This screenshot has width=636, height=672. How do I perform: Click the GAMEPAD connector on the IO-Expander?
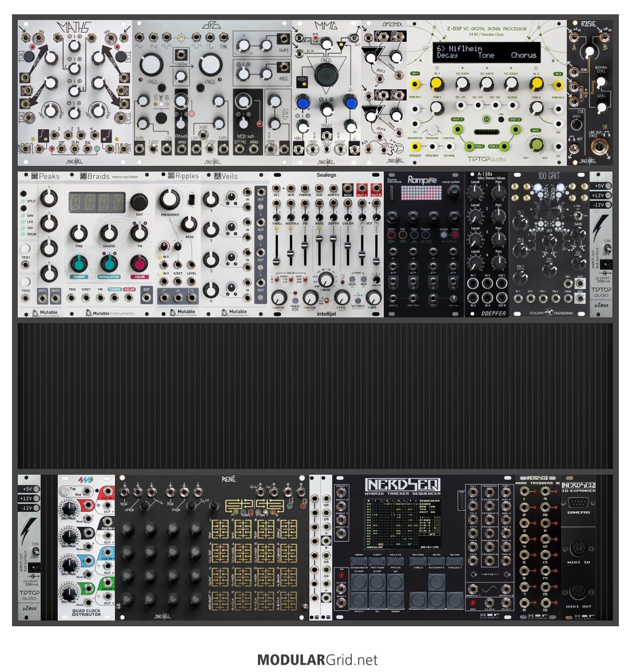click(579, 503)
